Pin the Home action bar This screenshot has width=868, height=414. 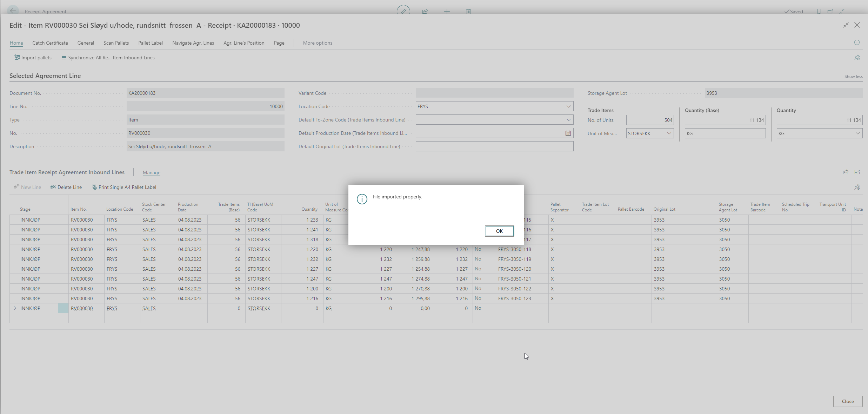pos(857,58)
